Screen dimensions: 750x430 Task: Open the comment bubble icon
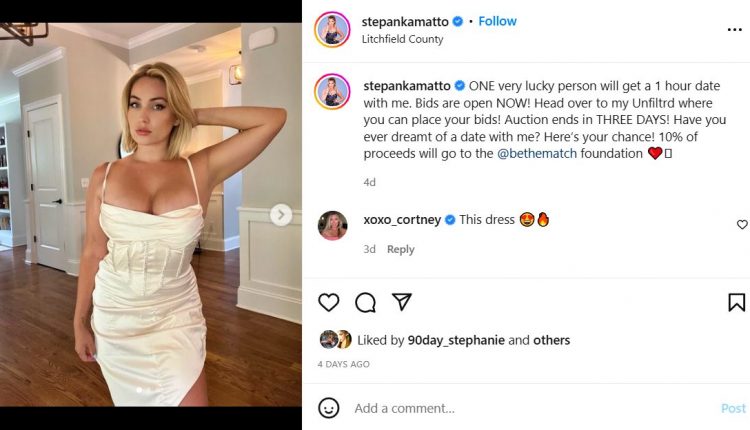point(365,302)
